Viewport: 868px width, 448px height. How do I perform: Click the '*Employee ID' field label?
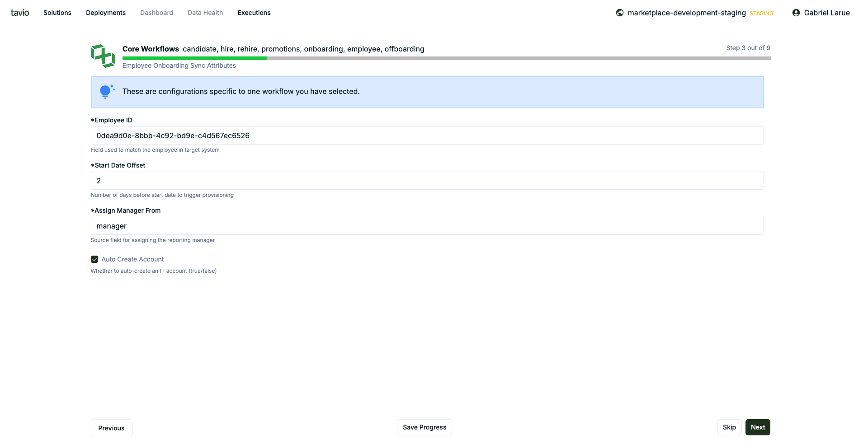112,120
